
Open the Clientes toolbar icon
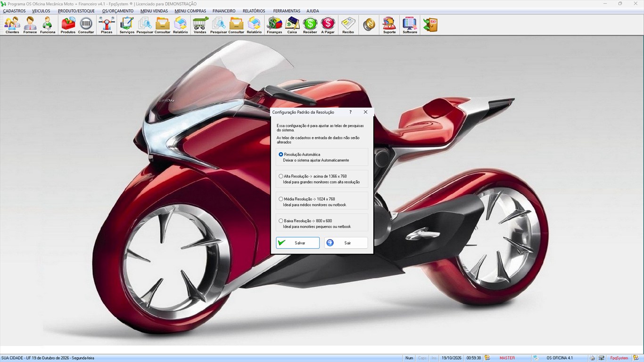[12, 25]
